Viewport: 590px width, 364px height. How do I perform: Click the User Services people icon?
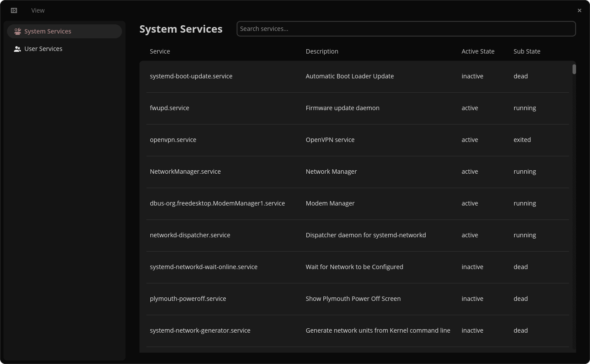(17, 49)
